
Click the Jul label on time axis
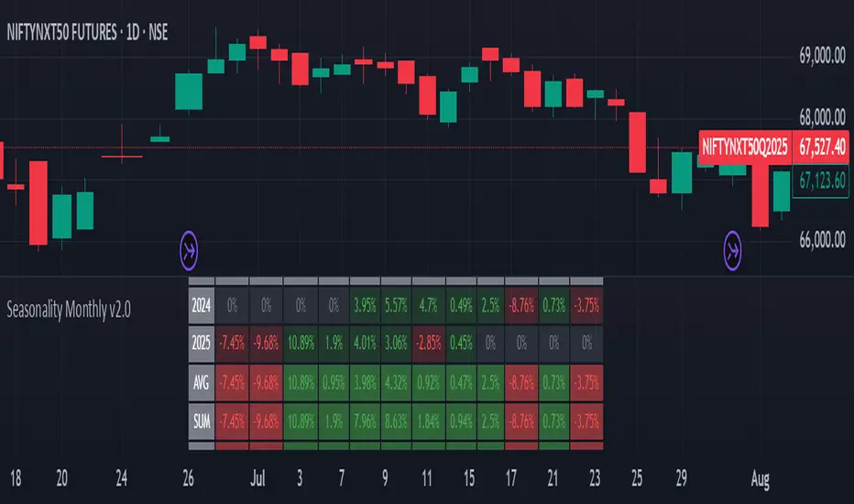click(x=254, y=478)
